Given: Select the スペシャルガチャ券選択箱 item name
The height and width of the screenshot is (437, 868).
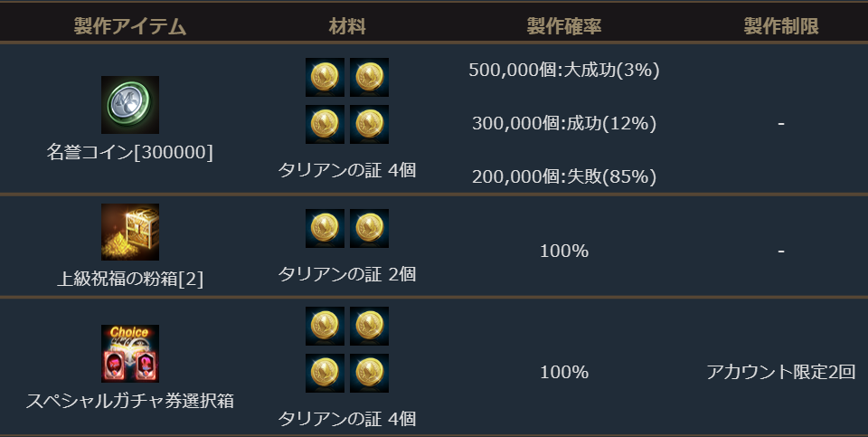Looking at the screenshot, I should tap(130, 400).
